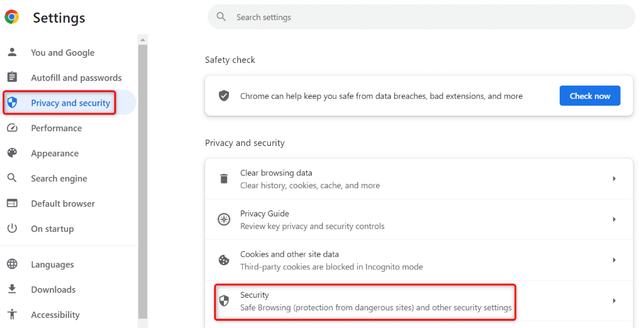Screen dimensions: 644x328
Task: Expand the Privacy Guide arrow
Action: tap(614, 220)
